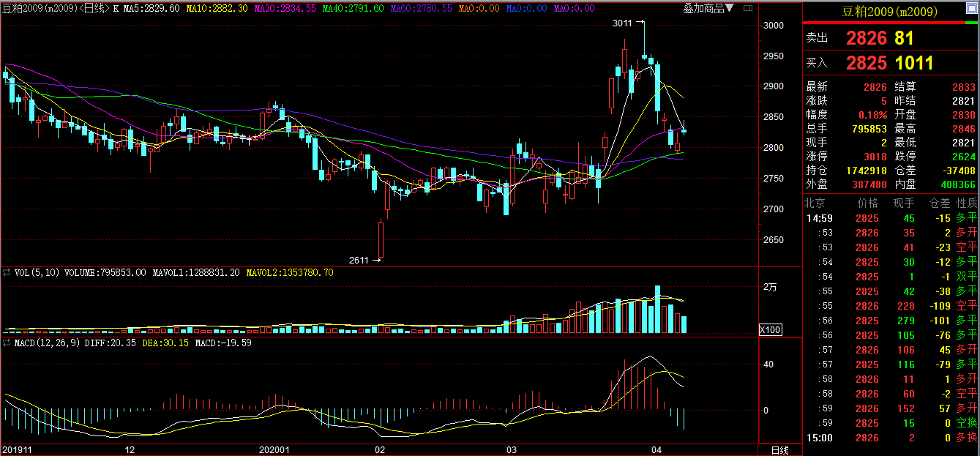Select the 14:59 trade row with 现手 45

[891, 218]
